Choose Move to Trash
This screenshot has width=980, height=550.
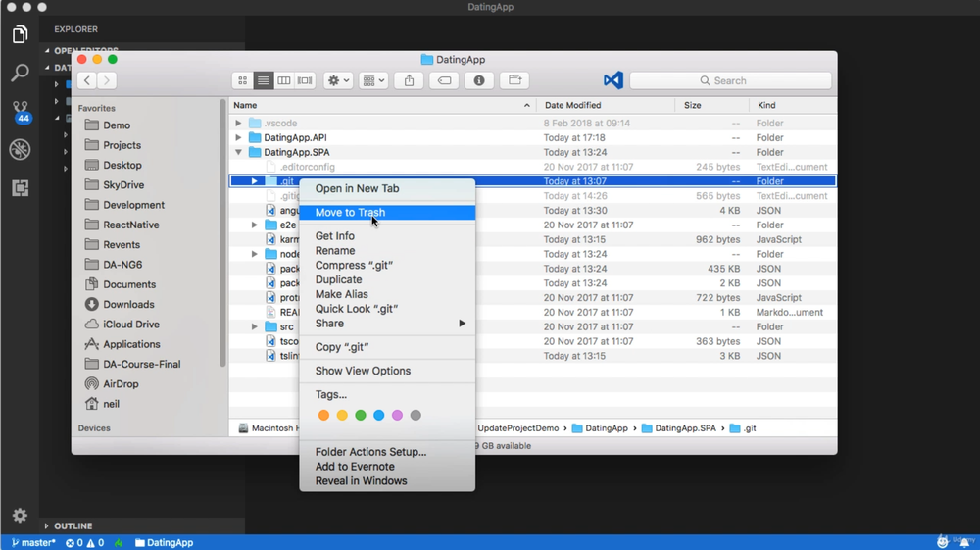tap(387, 213)
